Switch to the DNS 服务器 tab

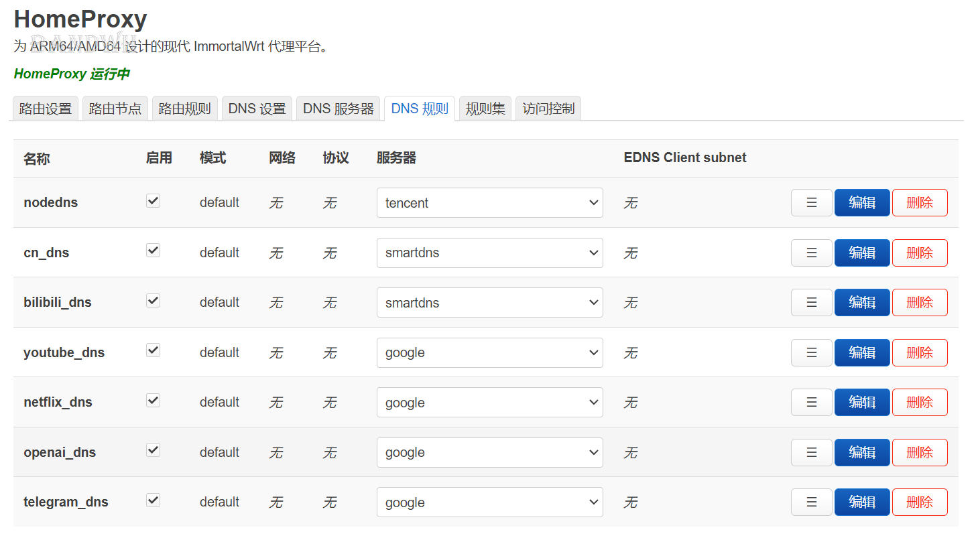click(x=339, y=109)
